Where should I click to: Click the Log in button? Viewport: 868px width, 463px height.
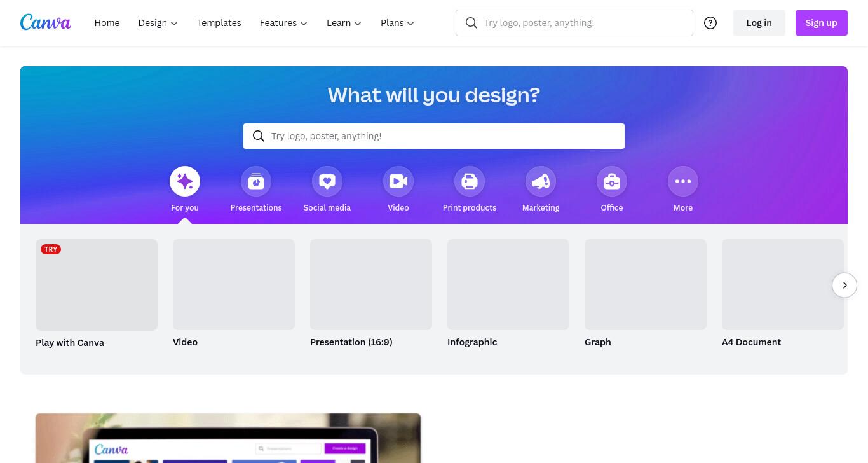[x=759, y=23]
